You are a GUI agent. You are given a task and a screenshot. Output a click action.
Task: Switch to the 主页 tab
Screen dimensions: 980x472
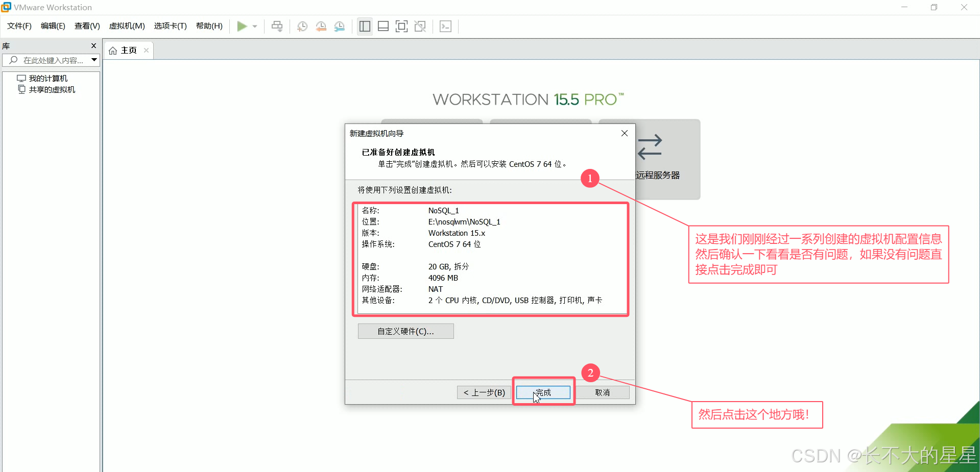point(129,51)
